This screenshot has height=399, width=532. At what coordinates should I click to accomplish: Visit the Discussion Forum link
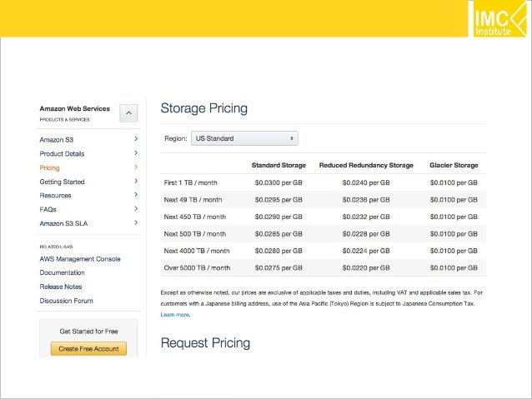(x=66, y=301)
